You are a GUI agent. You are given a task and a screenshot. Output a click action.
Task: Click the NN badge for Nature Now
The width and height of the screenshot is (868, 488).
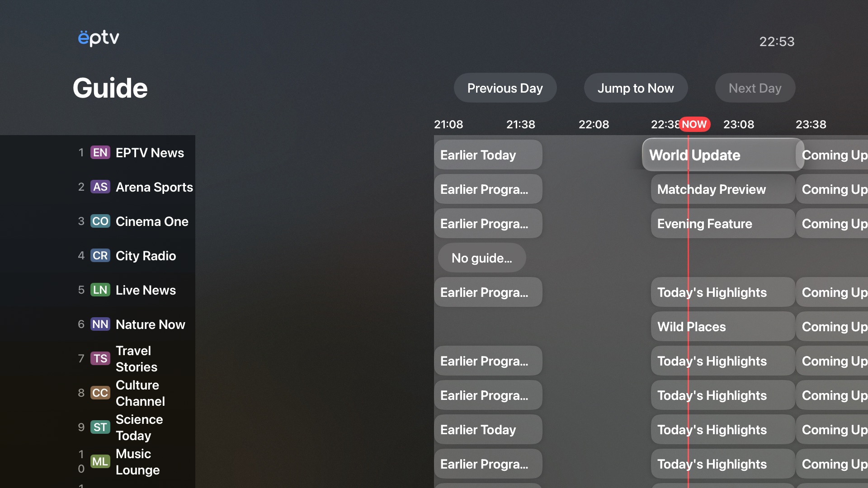(x=100, y=324)
